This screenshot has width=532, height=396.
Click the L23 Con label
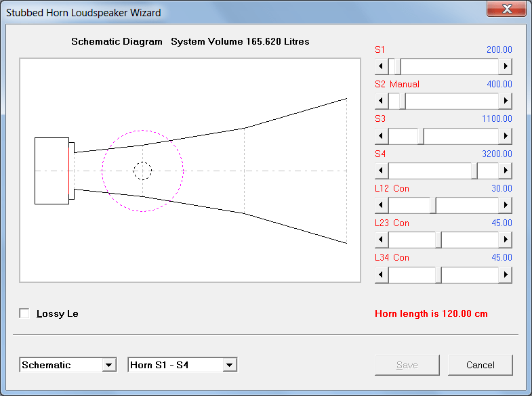click(392, 223)
